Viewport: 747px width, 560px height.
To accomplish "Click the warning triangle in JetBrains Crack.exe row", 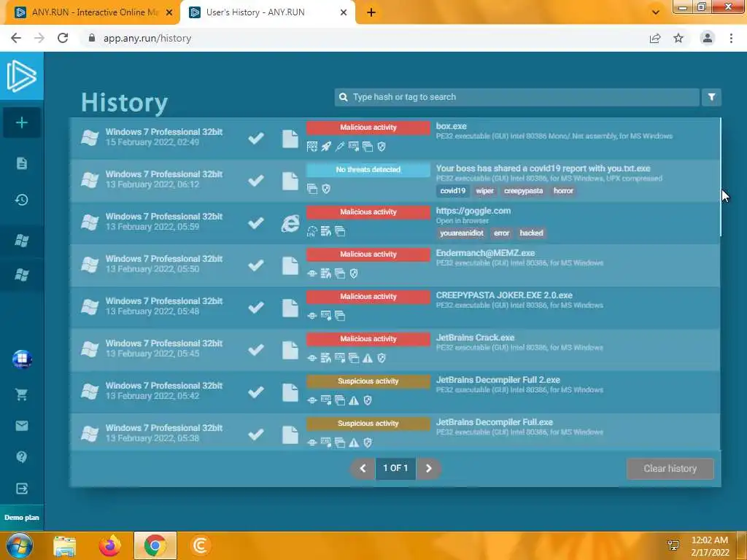I will point(368,358).
